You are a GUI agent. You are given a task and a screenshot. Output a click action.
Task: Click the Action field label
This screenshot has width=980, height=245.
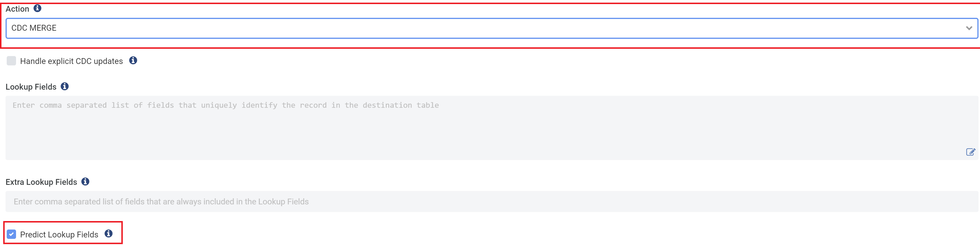point(17,9)
